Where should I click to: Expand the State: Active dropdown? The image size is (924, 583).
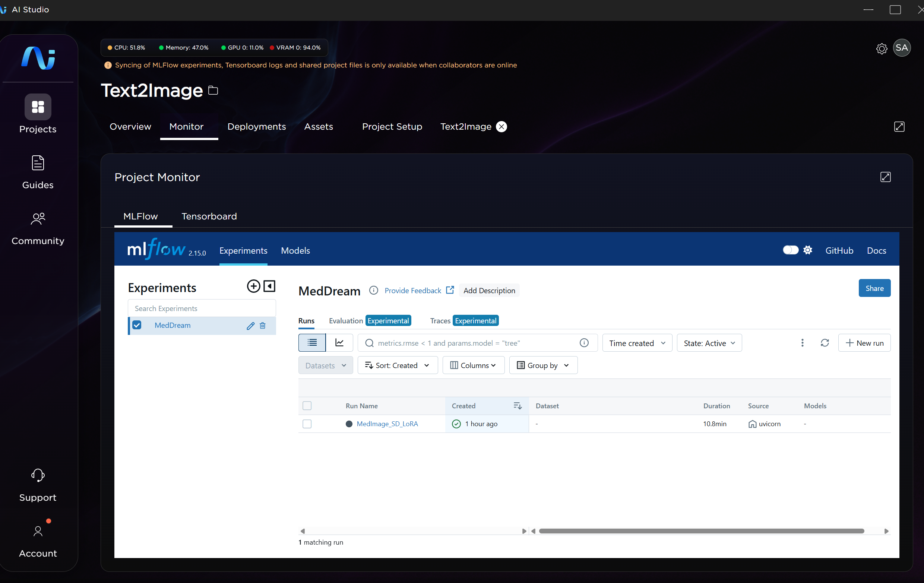[709, 343]
